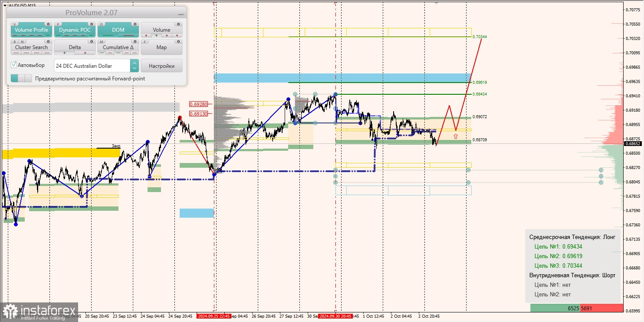
Task: Select Delta's red dot sub-mode segment
Action: tap(85, 53)
